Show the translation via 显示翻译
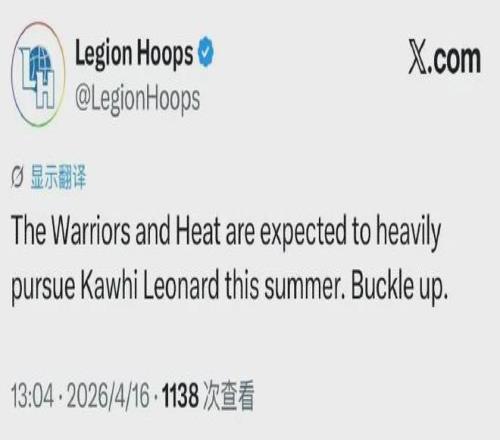The image size is (500, 440). point(59,177)
